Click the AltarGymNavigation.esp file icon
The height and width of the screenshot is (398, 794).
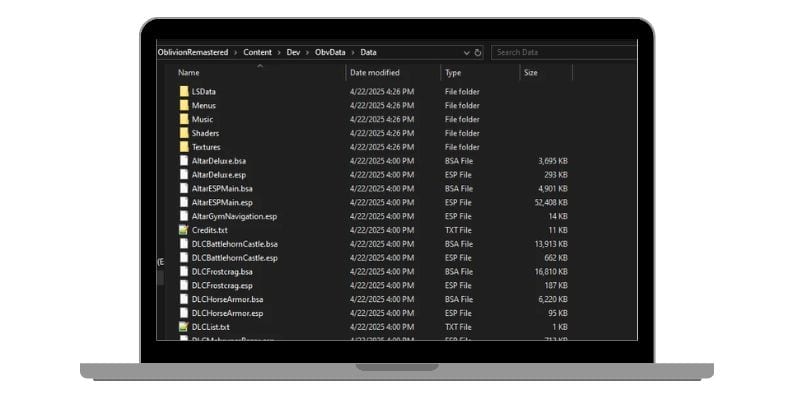point(184,216)
